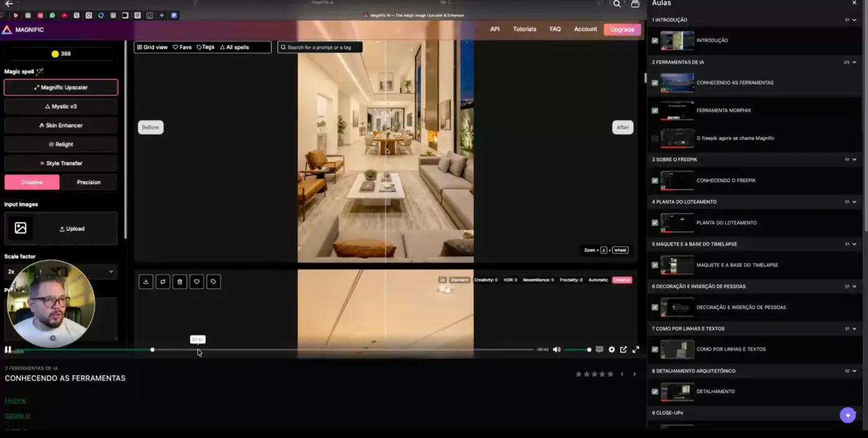Check O freepik agora se chama Magnific
The width and height of the screenshot is (868, 438).
tap(655, 138)
